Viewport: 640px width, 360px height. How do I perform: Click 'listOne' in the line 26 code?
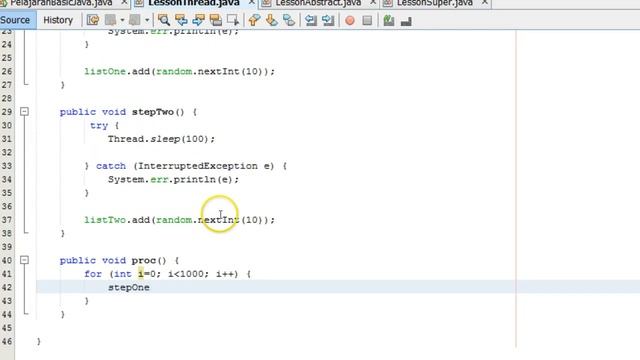pyautogui.click(x=105, y=71)
